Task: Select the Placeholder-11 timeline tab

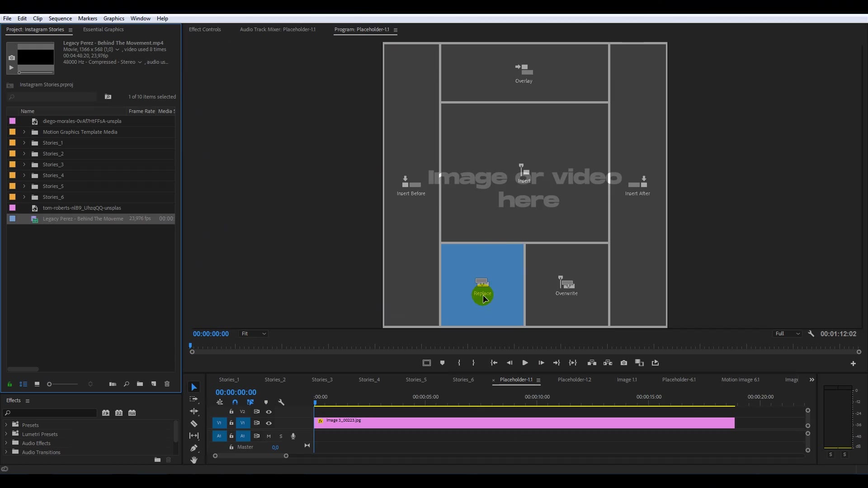Action: (x=515, y=380)
